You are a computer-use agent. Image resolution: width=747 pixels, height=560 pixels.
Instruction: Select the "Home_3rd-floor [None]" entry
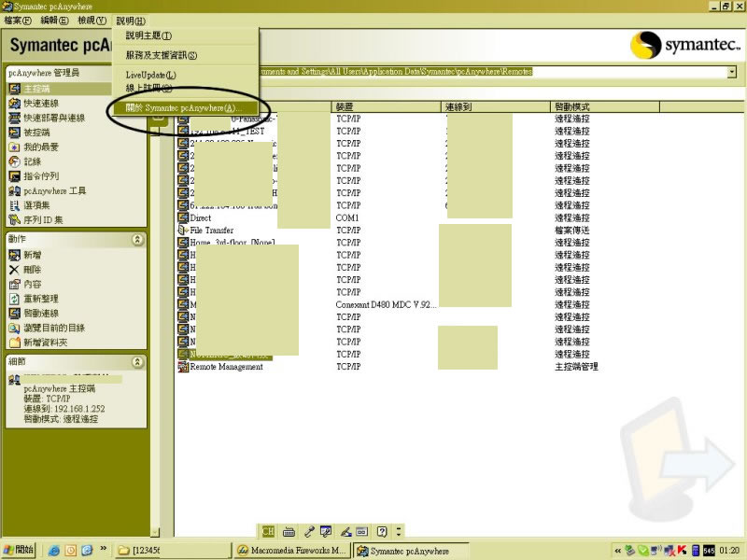click(x=232, y=243)
